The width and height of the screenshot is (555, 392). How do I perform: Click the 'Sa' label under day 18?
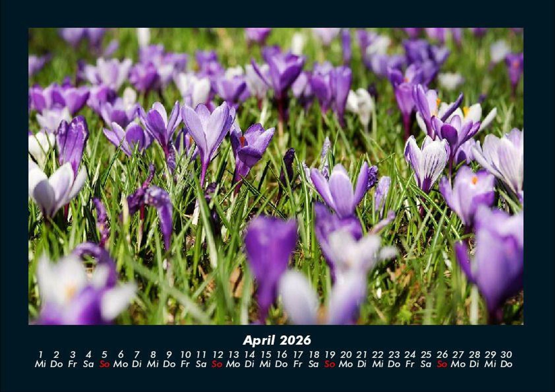(x=313, y=364)
